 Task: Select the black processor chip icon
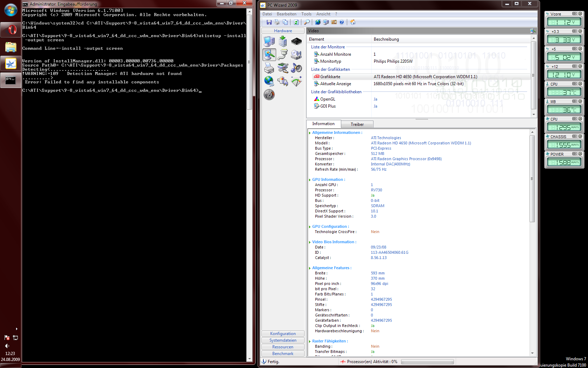point(296,41)
